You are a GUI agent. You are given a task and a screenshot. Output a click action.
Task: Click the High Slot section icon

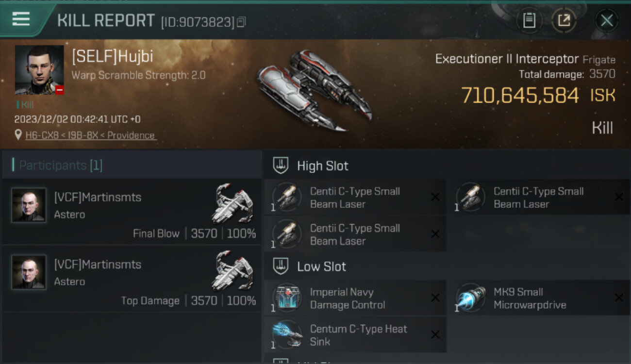[281, 165]
